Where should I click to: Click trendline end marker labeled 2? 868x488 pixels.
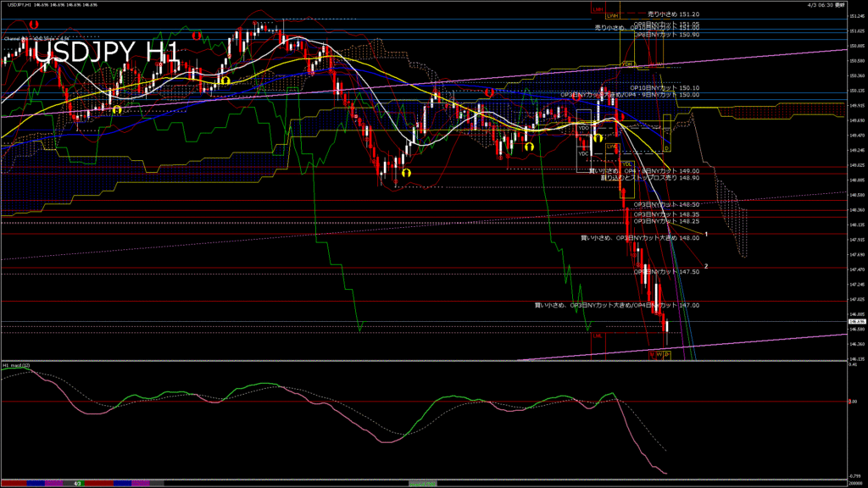pyautogui.click(x=707, y=266)
